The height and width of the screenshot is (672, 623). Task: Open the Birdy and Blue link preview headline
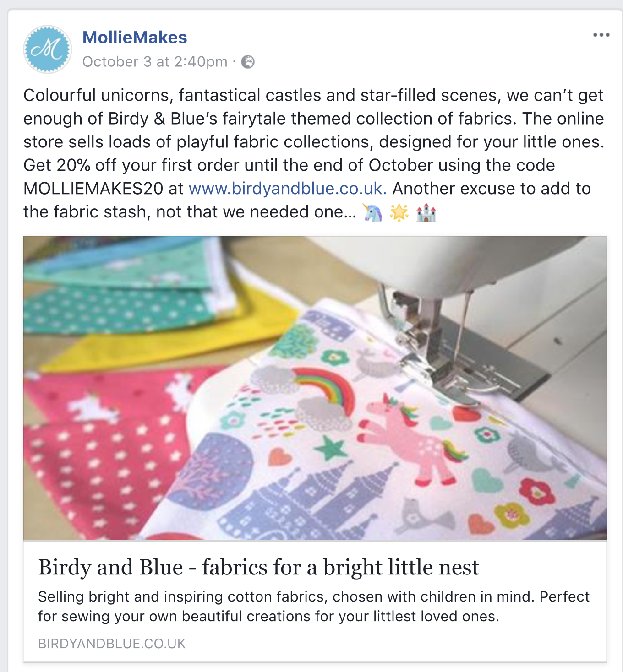(x=258, y=567)
